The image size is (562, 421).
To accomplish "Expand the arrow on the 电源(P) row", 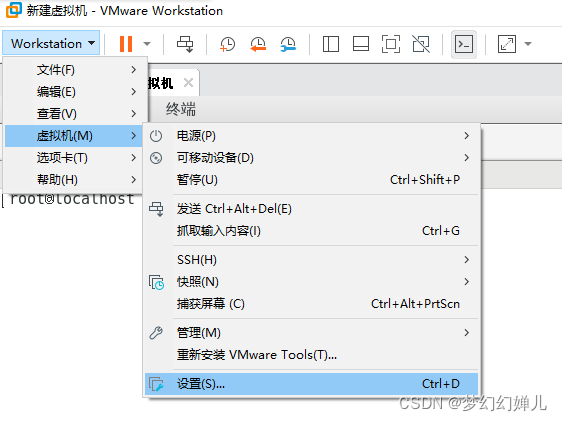I will click(x=466, y=136).
